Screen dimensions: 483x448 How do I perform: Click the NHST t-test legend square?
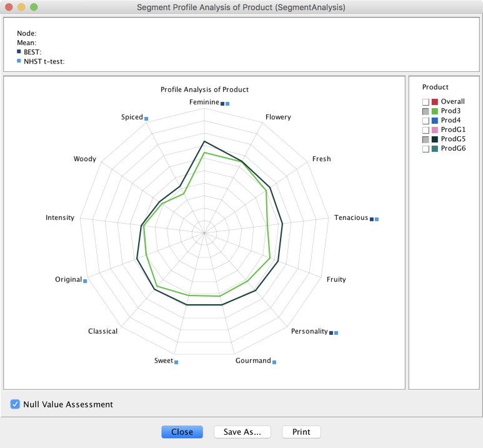19,61
